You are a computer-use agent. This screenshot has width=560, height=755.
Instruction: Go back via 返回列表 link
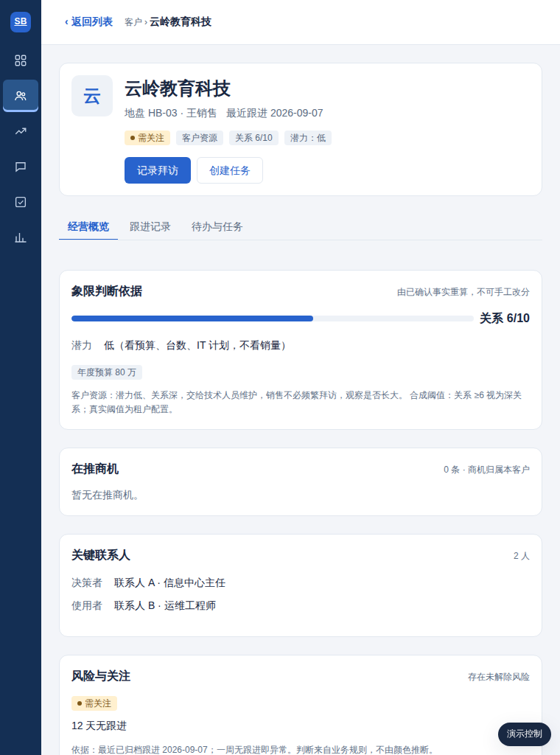[88, 21]
